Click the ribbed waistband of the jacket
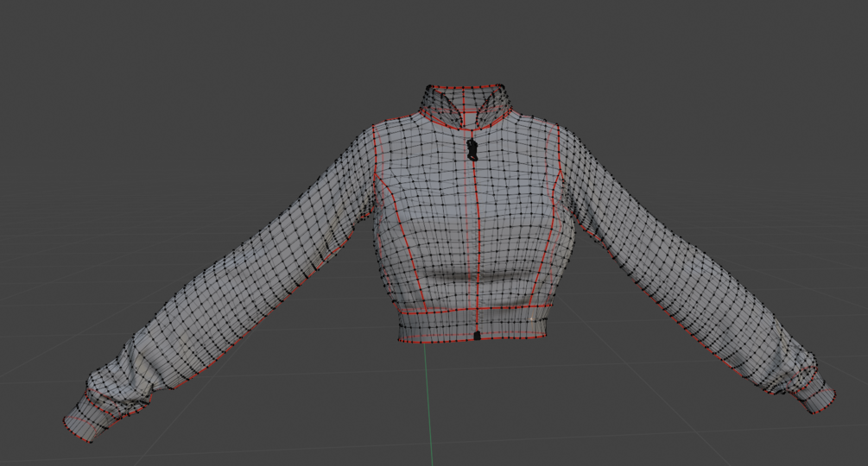 474,324
